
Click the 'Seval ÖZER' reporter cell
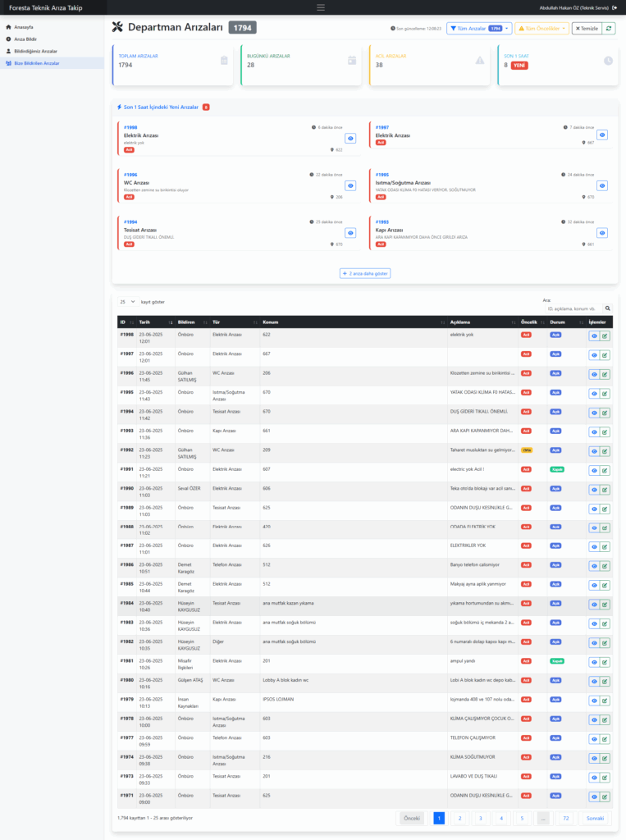click(x=190, y=488)
